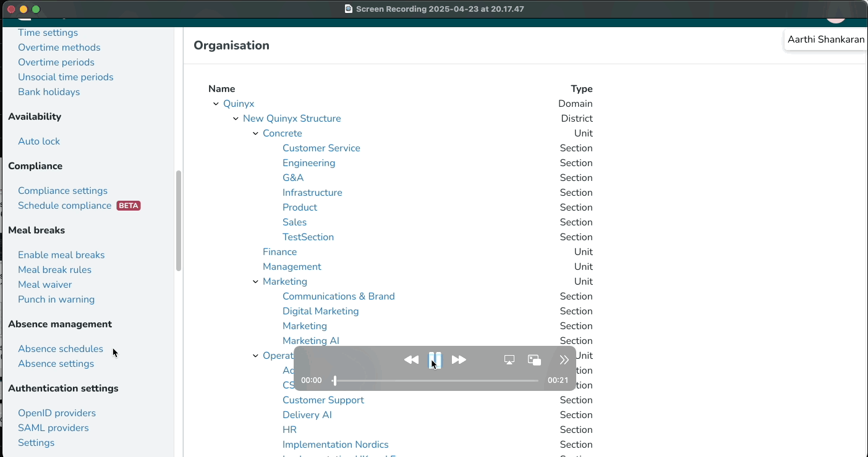Open Digital Marketing section

pyautogui.click(x=321, y=311)
